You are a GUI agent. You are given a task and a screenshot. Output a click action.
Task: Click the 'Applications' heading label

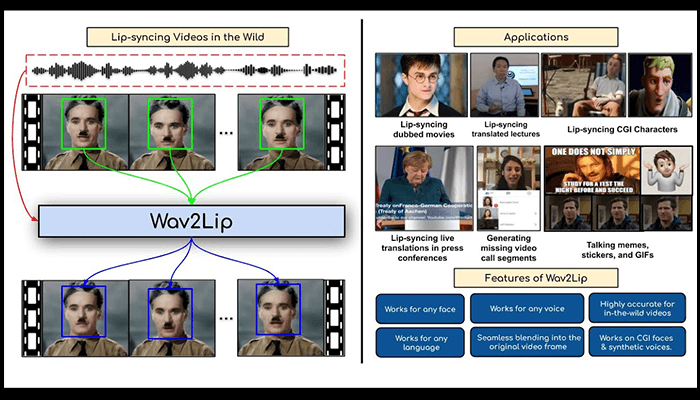(524, 37)
